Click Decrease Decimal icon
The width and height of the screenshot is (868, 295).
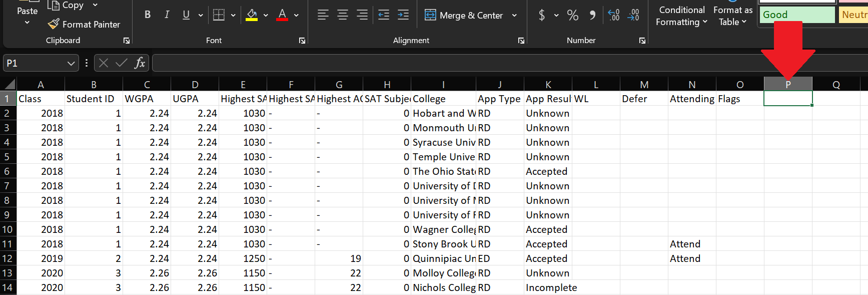[633, 15]
